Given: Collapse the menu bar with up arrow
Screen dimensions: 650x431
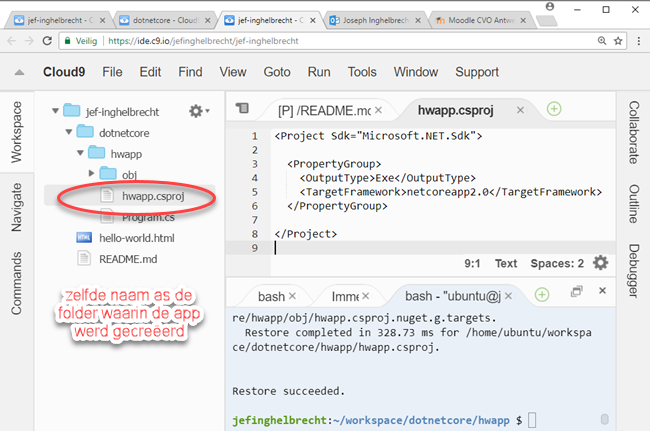Looking at the screenshot, I should click(17, 73).
